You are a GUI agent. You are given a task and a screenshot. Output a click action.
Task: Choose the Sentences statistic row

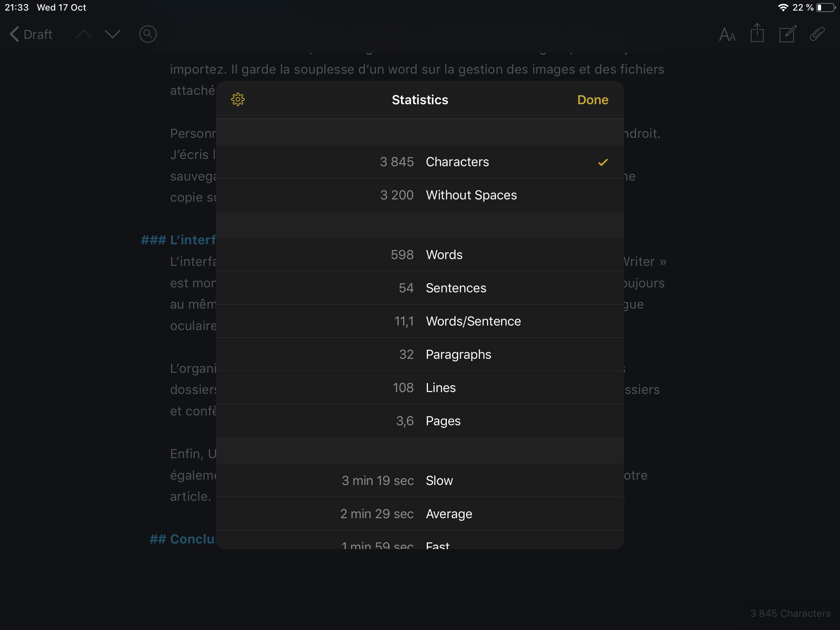(x=420, y=288)
